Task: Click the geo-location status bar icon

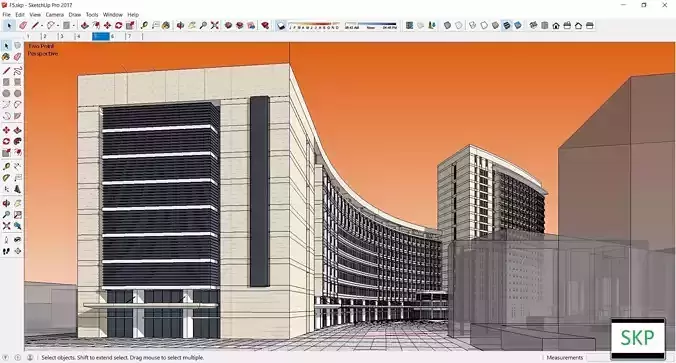Action: 6,357
